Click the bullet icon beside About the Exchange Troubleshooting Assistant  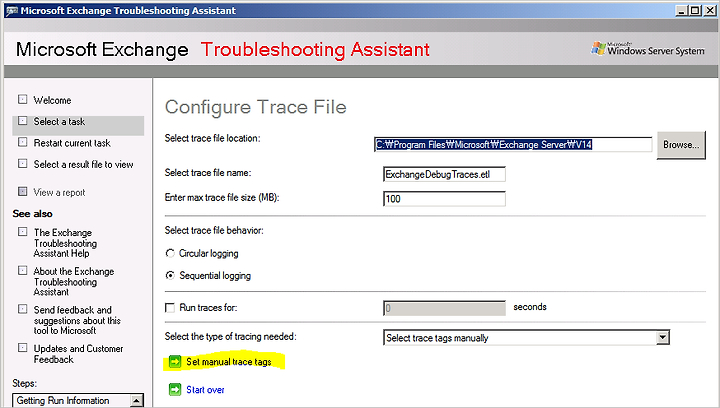pyautogui.click(x=22, y=270)
